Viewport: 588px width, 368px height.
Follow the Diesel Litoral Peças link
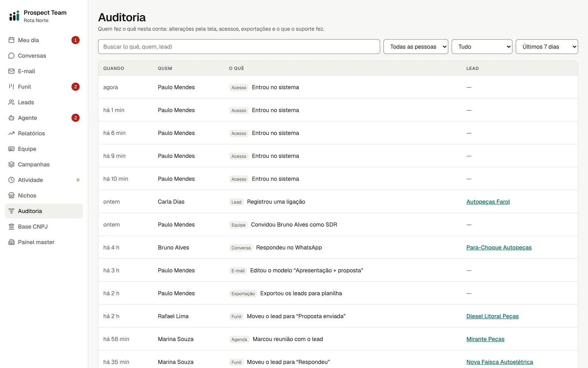point(492,316)
